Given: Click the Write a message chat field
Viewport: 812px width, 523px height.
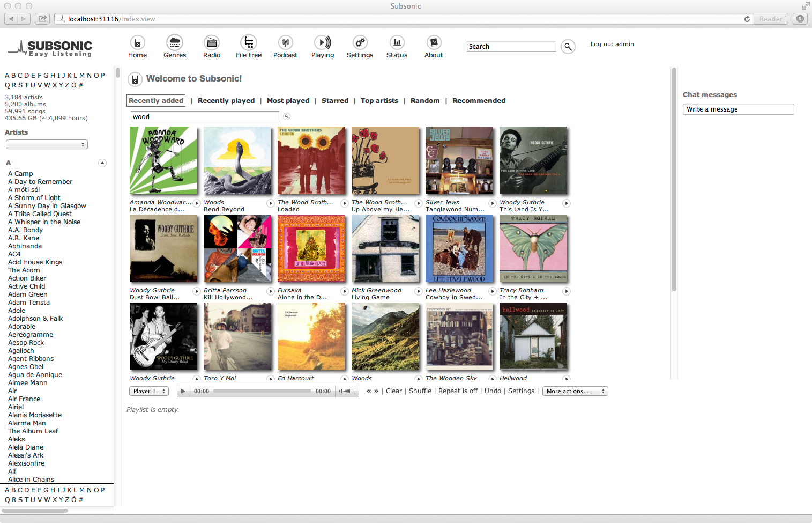Looking at the screenshot, I should (x=738, y=109).
